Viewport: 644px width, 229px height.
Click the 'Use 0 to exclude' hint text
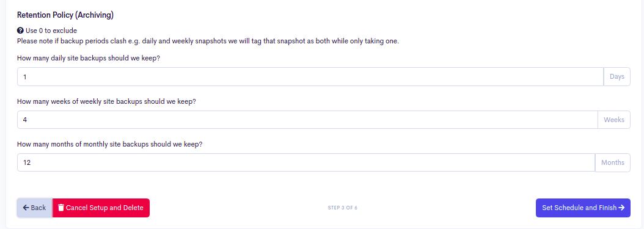[x=51, y=31]
